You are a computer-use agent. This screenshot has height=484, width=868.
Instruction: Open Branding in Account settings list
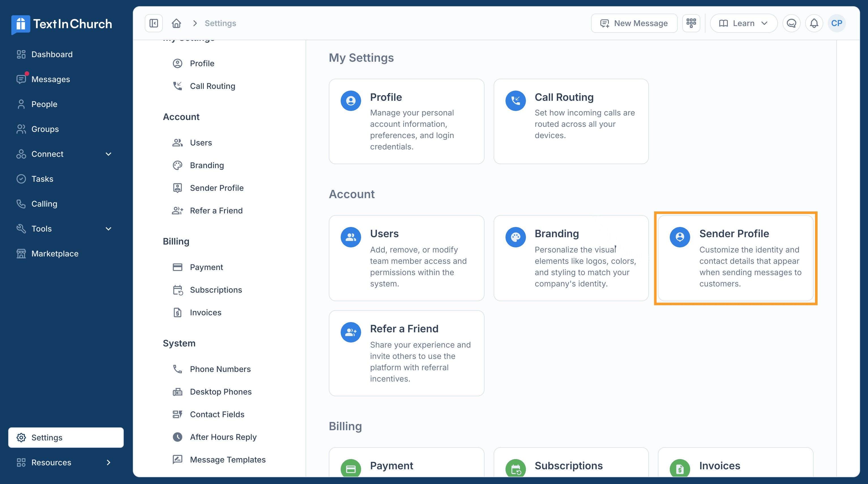pos(198,165)
